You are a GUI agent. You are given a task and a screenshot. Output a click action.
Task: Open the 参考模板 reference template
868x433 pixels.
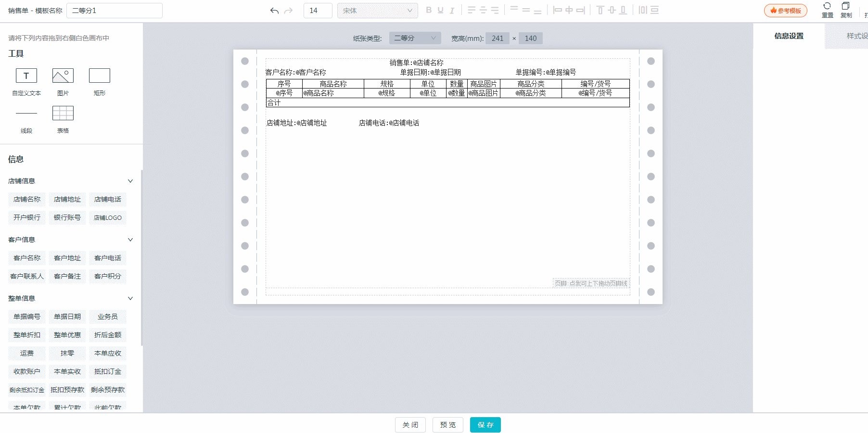785,11
